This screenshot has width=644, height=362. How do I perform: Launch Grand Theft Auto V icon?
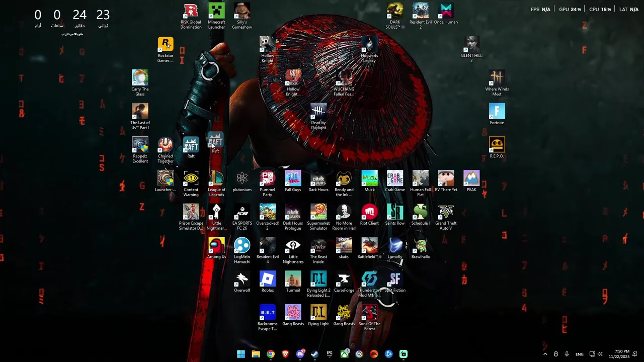(x=446, y=217)
